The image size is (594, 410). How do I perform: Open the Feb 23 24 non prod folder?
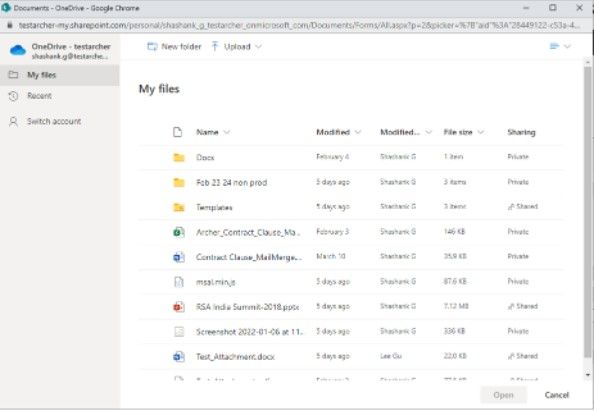[231, 183]
